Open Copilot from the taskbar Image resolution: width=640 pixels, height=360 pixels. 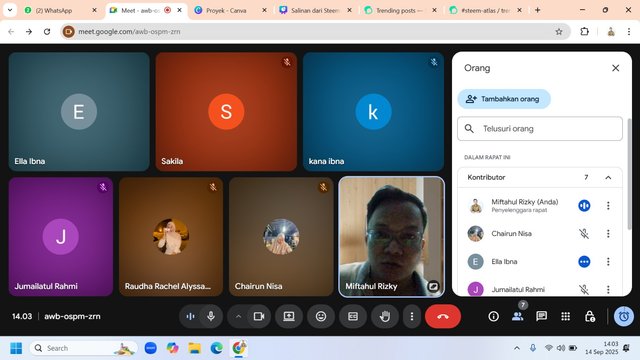(173, 348)
